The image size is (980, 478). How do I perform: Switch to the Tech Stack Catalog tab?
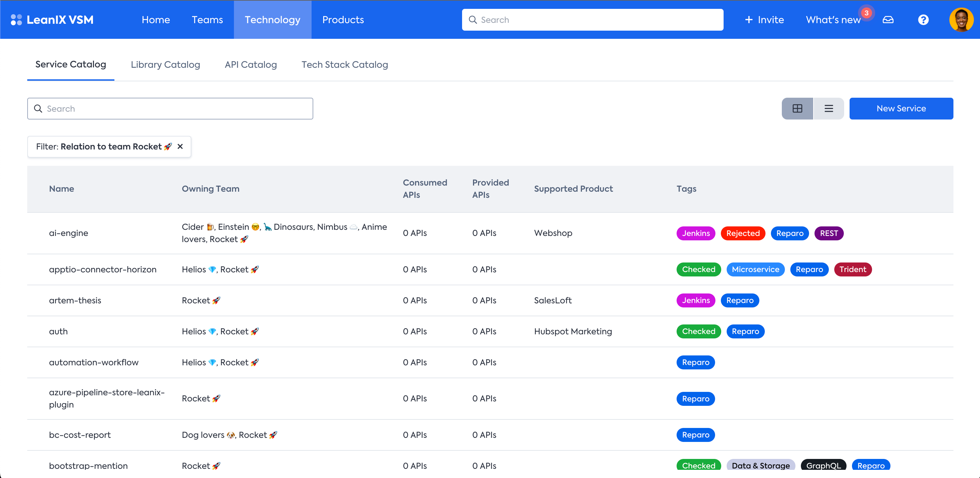(x=345, y=65)
